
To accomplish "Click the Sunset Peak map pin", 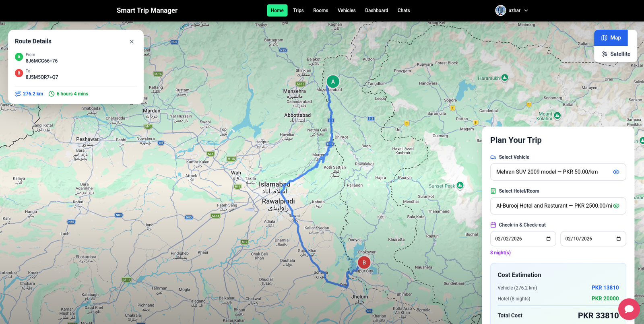I will pos(460,185).
